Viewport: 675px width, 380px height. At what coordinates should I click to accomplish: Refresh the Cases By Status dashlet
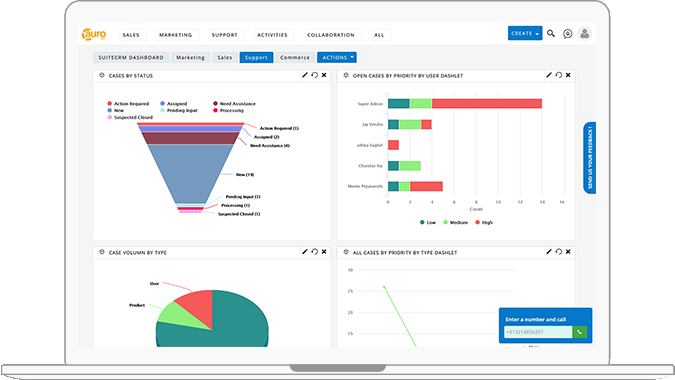(315, 75)
